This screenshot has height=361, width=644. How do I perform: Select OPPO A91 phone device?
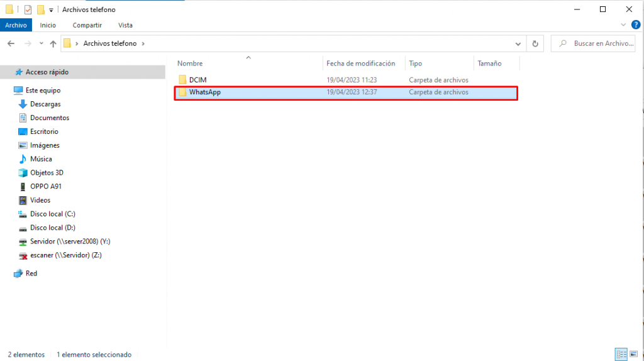coord(45,187)
